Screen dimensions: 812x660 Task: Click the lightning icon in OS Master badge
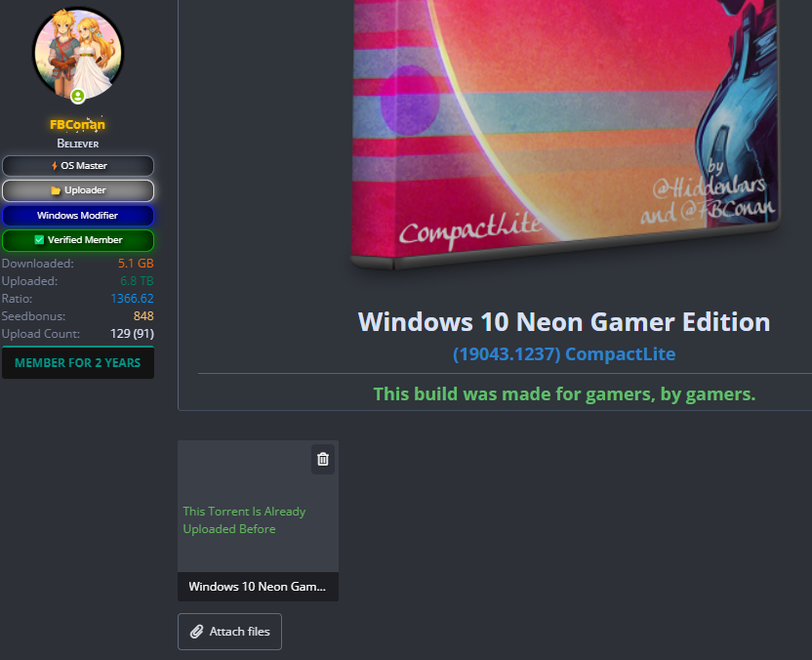tap(55, 166)
